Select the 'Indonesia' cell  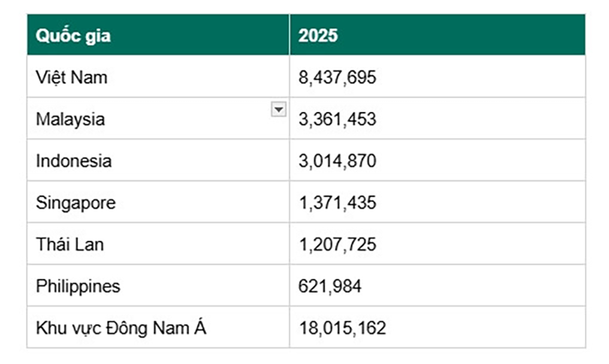158,160
